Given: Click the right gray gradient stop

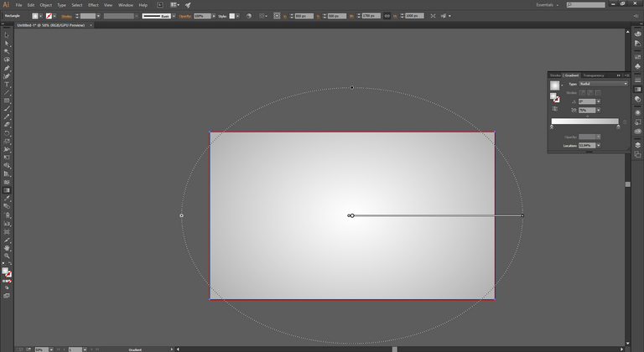Looking at the screenshot, I should click(619, 127).
